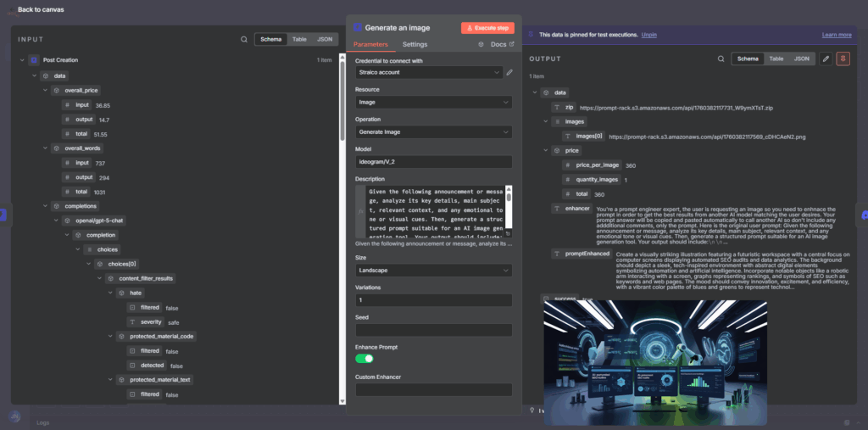Click the Generate an image node icon
The height and width of the screenshot is (430, 868).
click(358, 28)
